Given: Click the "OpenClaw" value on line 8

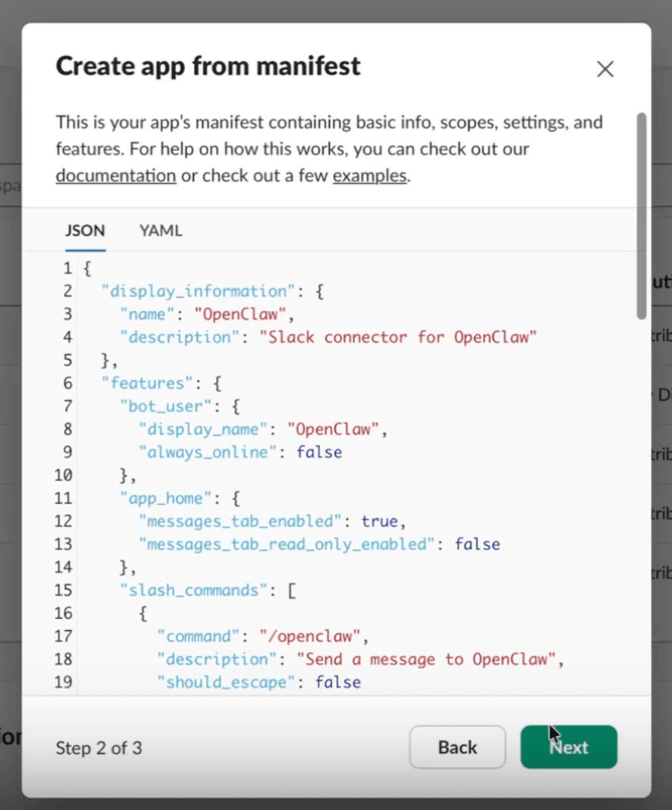Looking at the screenshot, I should 332,429.
